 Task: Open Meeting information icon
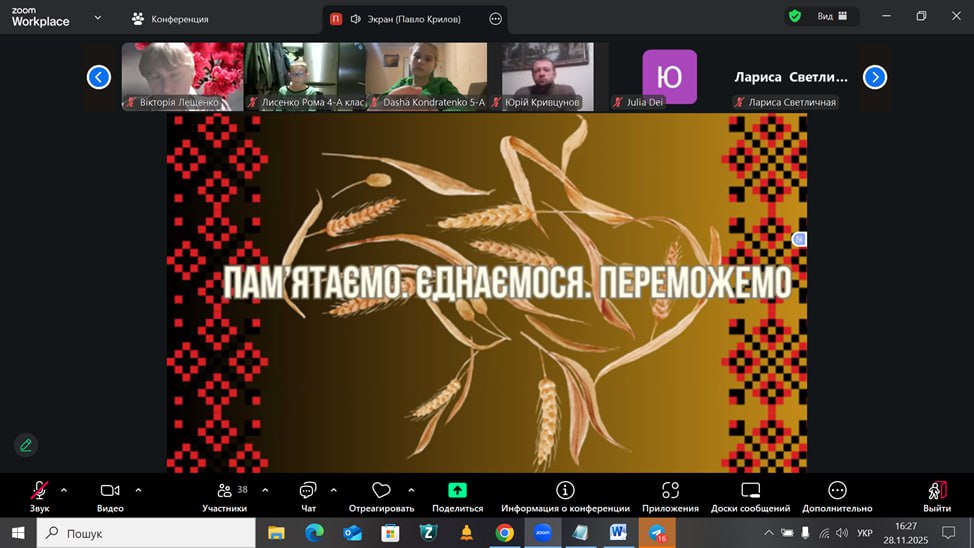(x=565, y=490)
